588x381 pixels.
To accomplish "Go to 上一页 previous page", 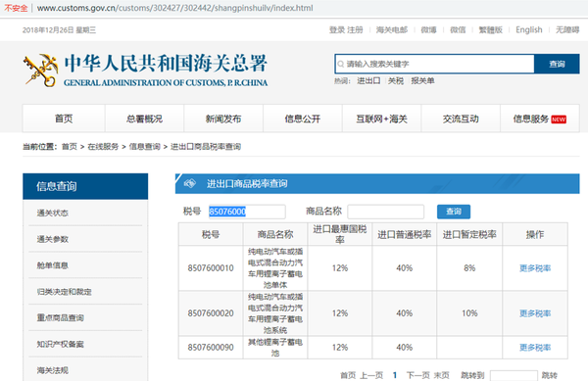I will [371, 375].
